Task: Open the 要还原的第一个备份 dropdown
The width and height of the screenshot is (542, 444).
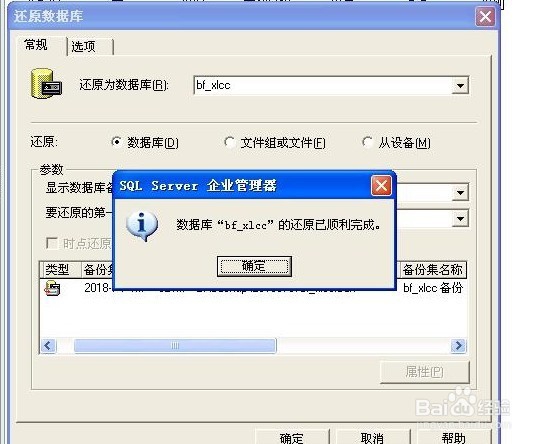Action: click(x=460, y=219)
